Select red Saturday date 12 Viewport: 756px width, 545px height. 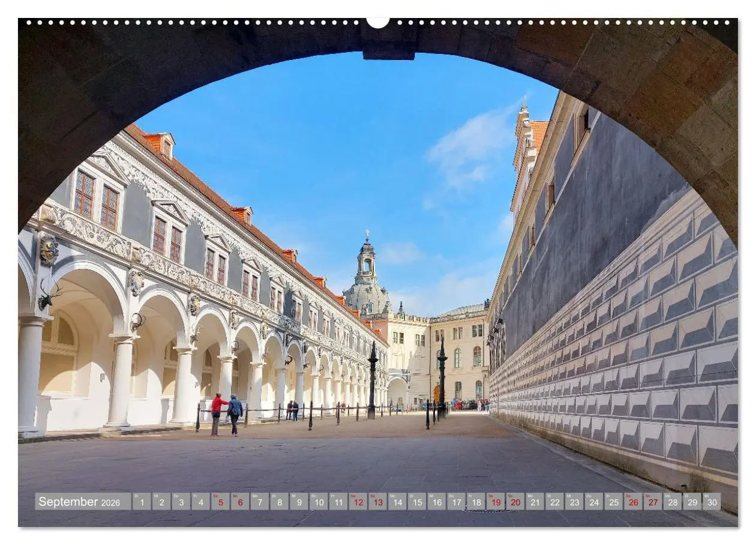tap(358, 502)
